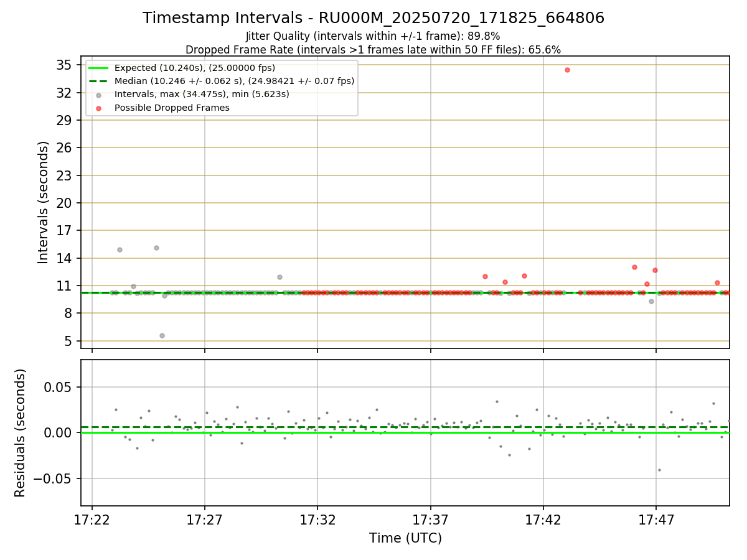This screenshot has height=560, width=747.
Task: Click the red outlier point near 34.5 seconds
Action: pos(567,70)
